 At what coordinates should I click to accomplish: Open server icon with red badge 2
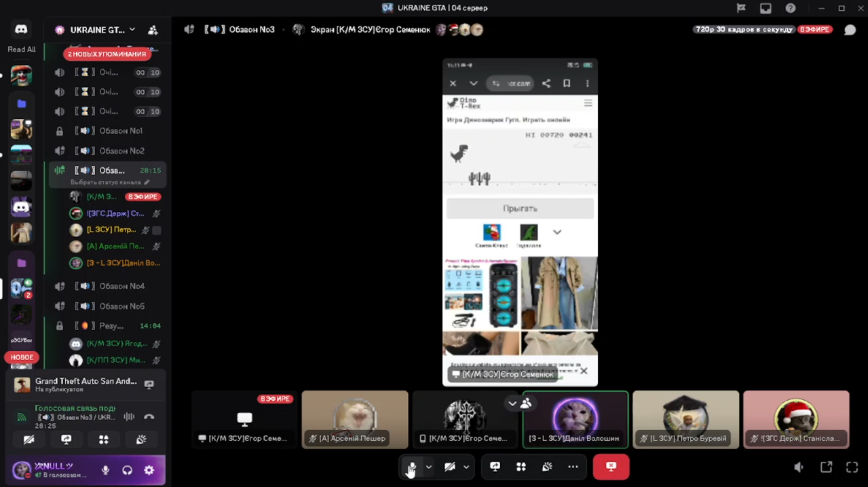pyautogui.click(x=21, y=289)
